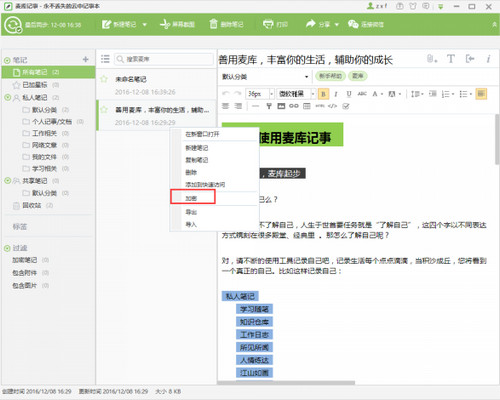
Task: Collapse the 私人笔记 tree node
Action: (7, 97)
